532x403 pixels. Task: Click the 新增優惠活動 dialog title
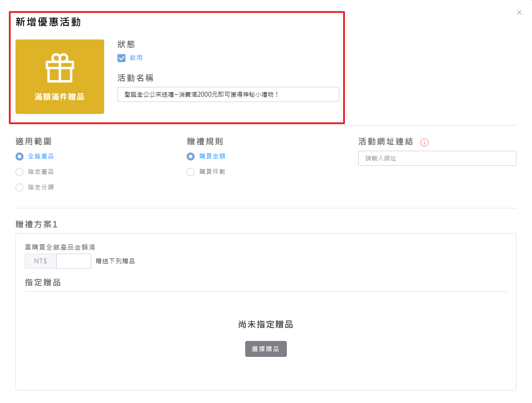(x=48, y=22)
